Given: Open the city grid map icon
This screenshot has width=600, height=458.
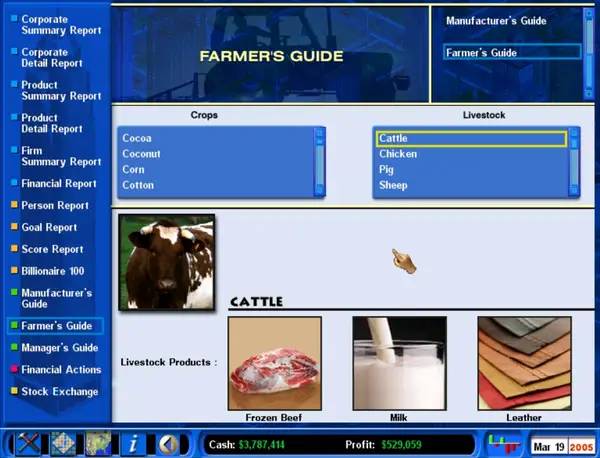Looking at the screenshot, I should (x=64, y=444).
